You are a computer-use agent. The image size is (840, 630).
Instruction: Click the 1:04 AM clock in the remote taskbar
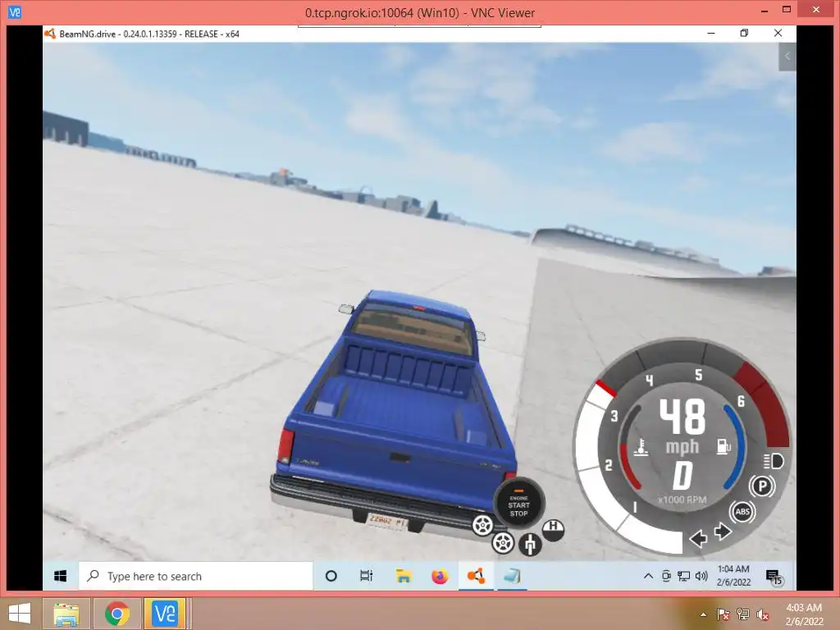(x=733, y=575)
